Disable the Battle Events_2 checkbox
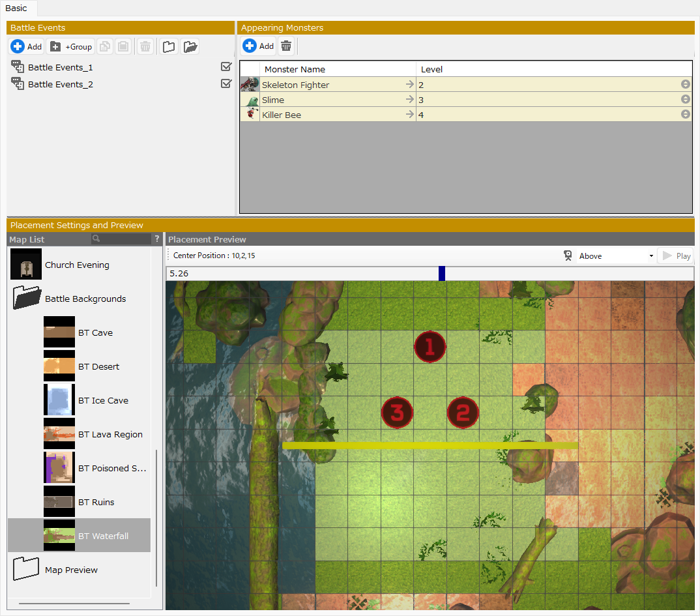The width and height of the screenshot is (700, 616). [x=226, y=83]
